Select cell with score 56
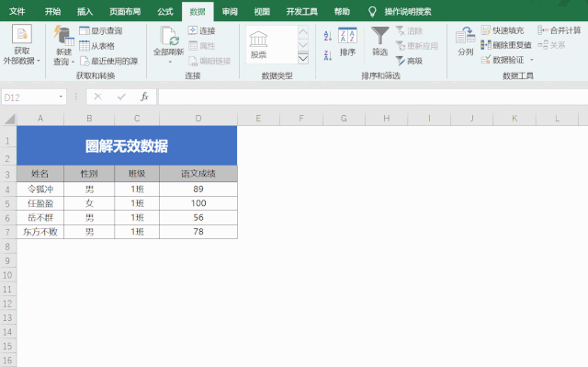This screenshot has width=588, height=367. [198, 218]
